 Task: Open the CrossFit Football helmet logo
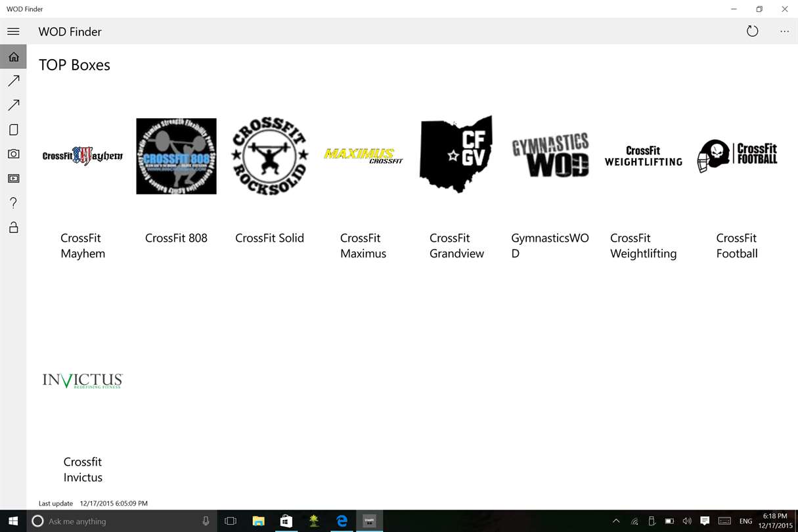(x=737, y=156)
